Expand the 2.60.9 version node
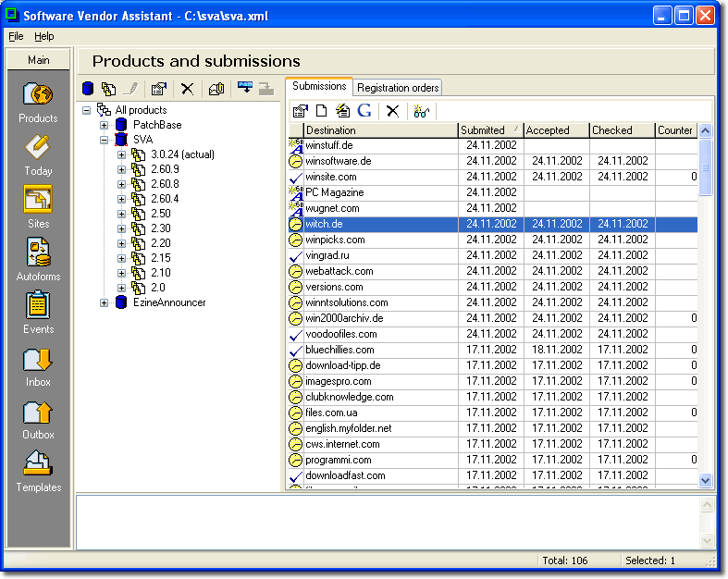Image resolution: width=728 pixels, height=579 pixels. coord(122,170)
